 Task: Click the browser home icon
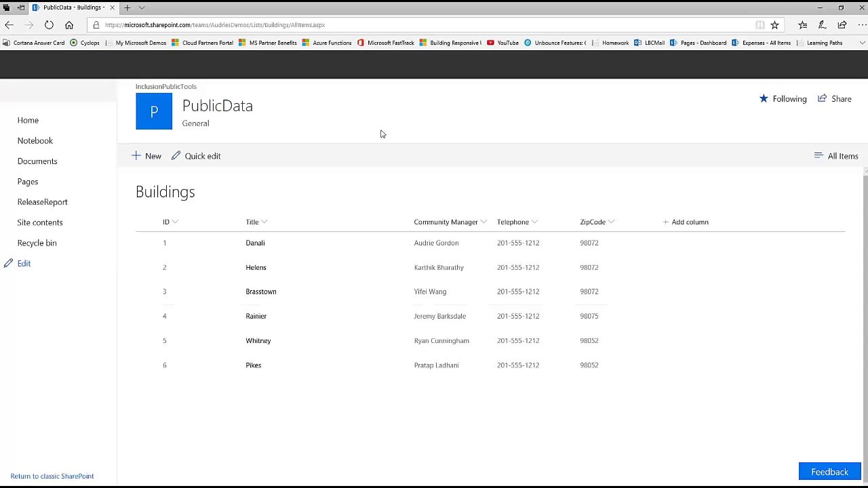pos(69,25)
